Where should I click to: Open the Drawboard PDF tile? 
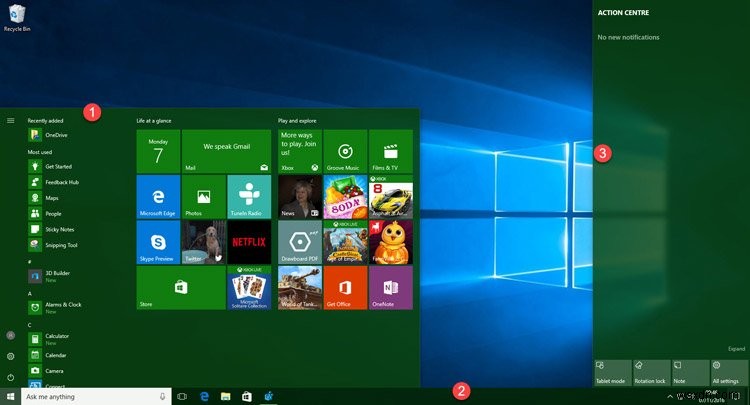(x=300, y=242)
